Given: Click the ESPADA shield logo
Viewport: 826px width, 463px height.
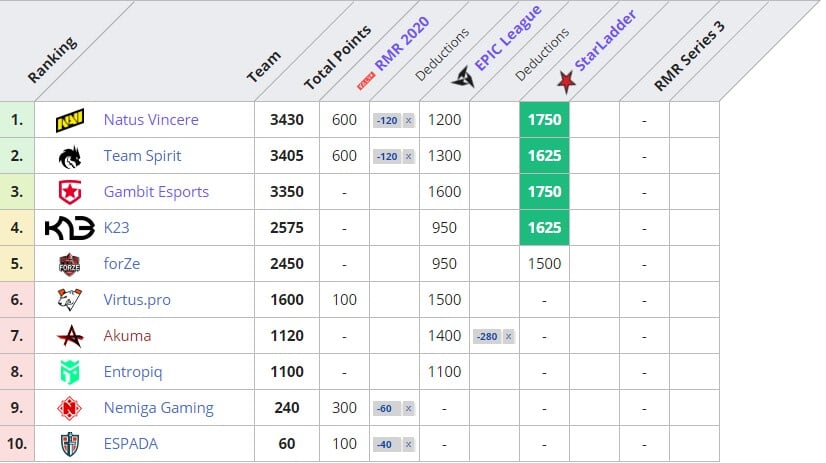Looking at the screenshot, I should 70,444.
